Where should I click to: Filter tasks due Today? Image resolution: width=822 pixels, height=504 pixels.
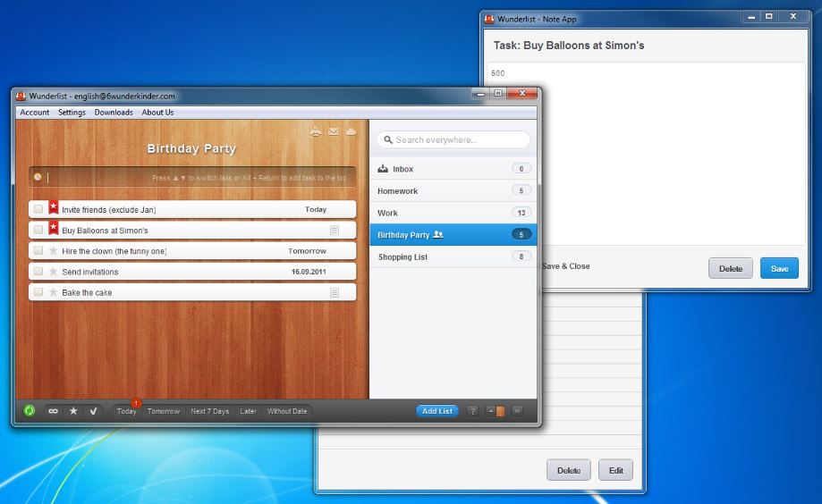click(126, 411)
